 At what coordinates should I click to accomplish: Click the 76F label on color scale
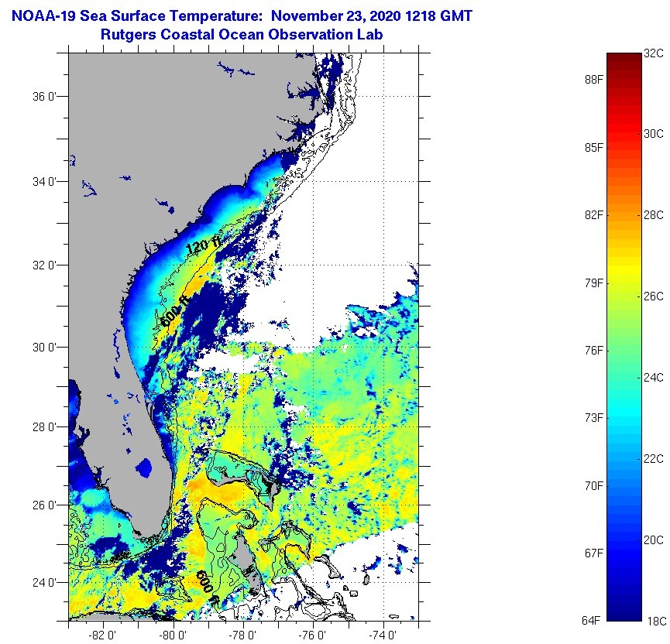click(594, 351)
